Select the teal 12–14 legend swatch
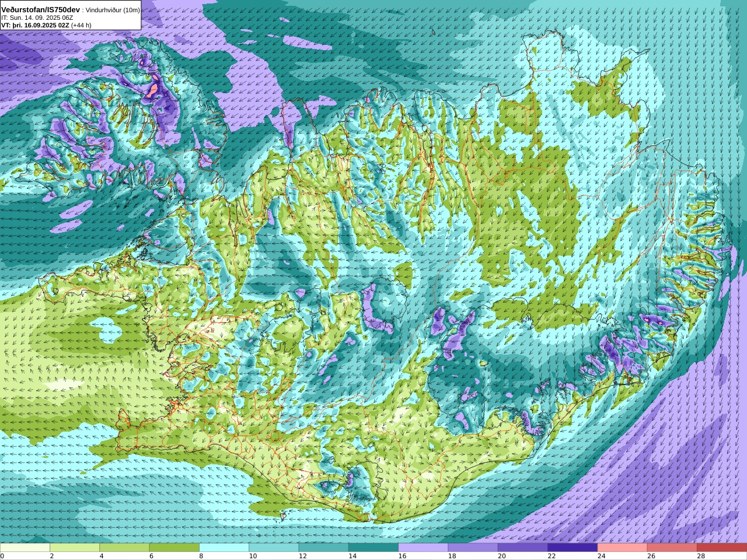Image resolution: width=747 pixels, height=560 pixels. tap(323, 548)
